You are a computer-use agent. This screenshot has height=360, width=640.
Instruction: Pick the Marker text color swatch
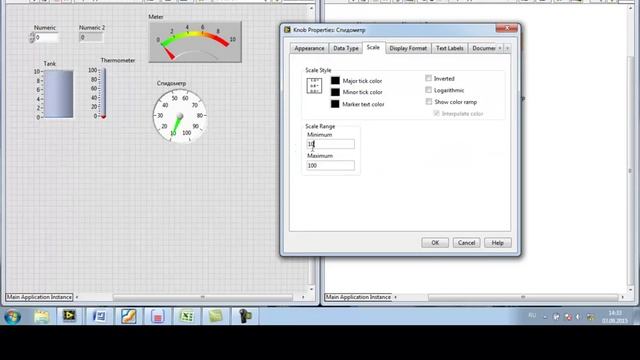click(335, 104)
